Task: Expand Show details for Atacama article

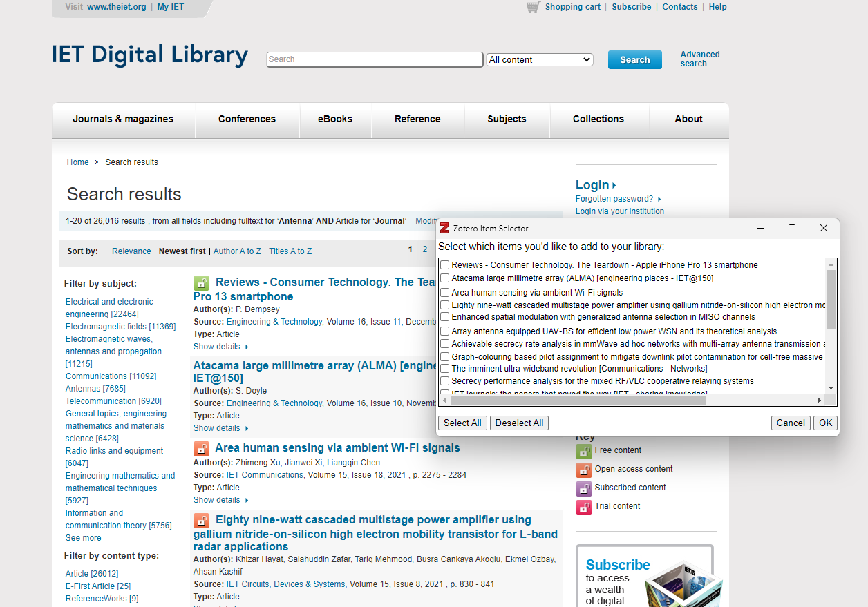Action: 220,428
